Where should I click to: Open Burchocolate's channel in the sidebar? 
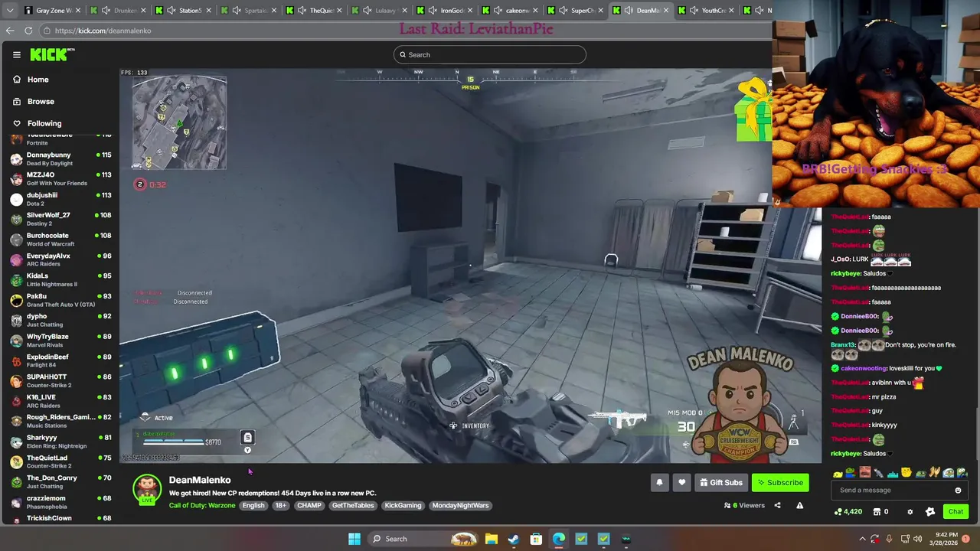pos(60,239)
